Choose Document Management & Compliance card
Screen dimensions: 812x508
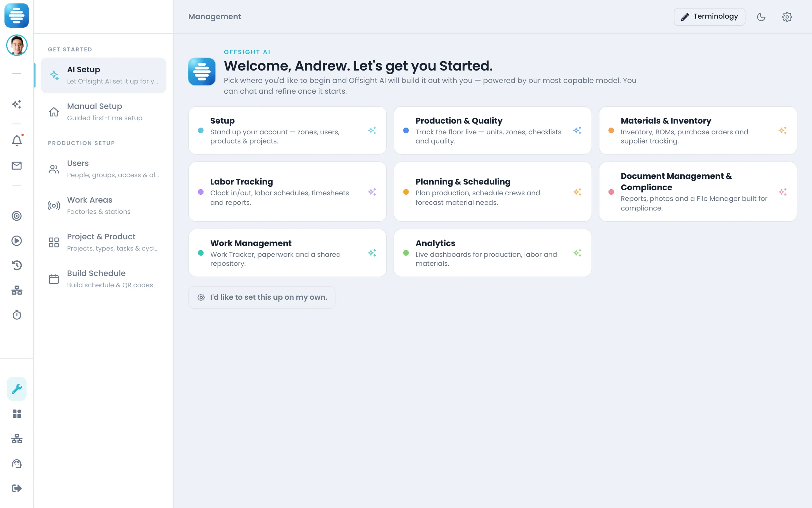pyautogui.click(x=698, y=191)
